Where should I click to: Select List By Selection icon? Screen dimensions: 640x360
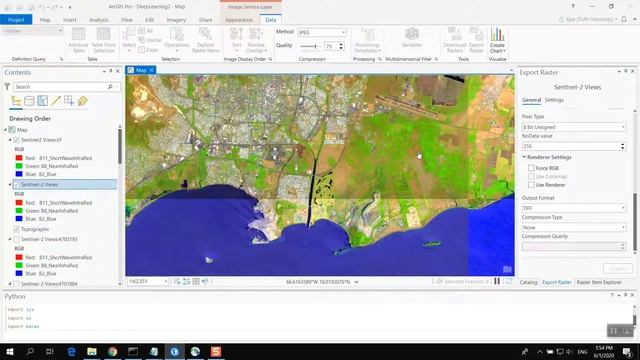coord(42,101)
